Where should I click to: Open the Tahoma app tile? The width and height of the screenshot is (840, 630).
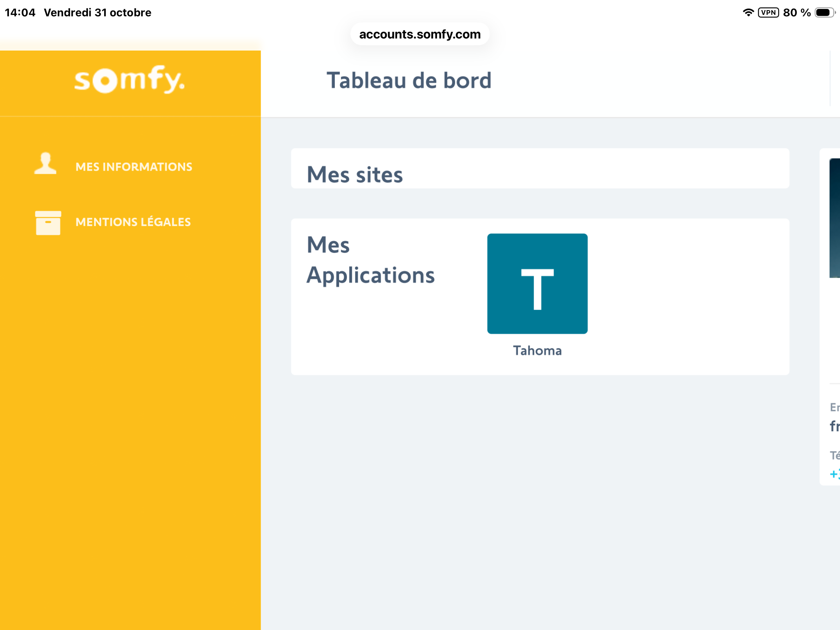click(x=537, y=283)
